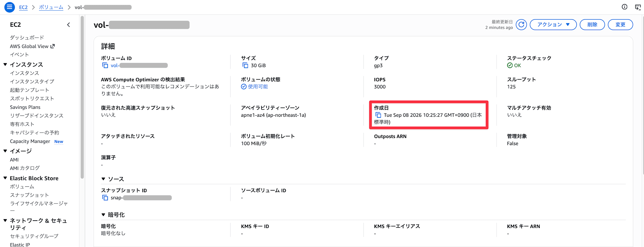Collapse the 暗号化 details section

click(x=103, y=215)
